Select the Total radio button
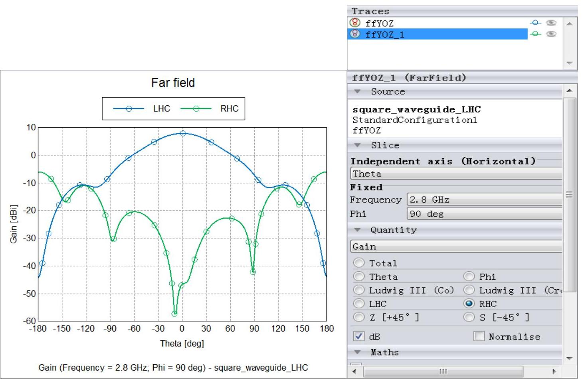This screenshot has width=588, height=379. click(359, 263)
